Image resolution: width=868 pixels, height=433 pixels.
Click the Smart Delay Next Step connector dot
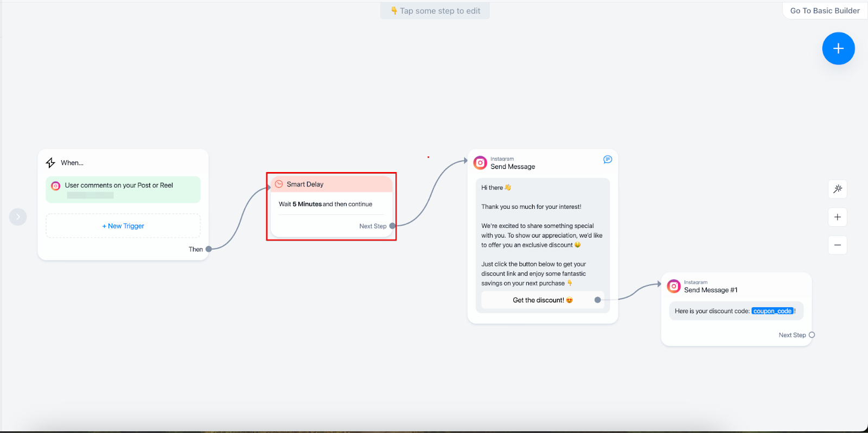coord(392,226)
